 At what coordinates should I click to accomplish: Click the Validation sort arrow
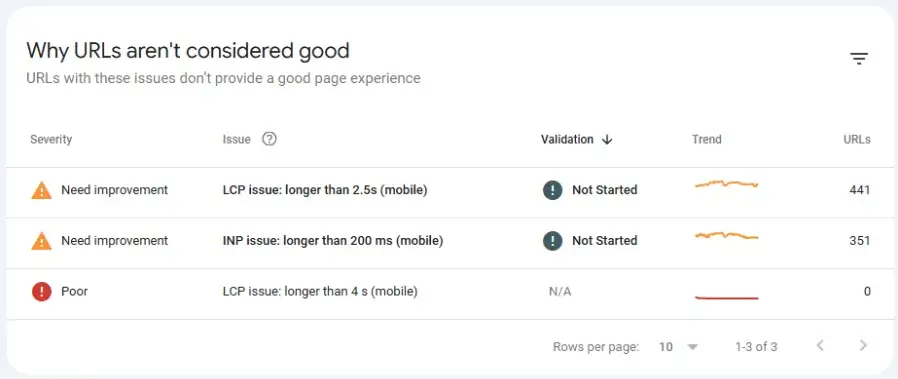608,140
